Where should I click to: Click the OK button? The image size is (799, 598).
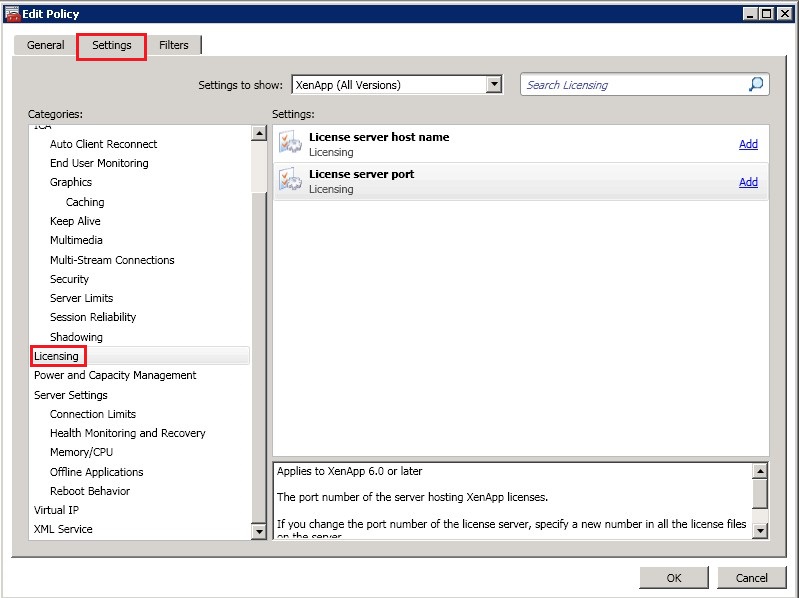674,578
